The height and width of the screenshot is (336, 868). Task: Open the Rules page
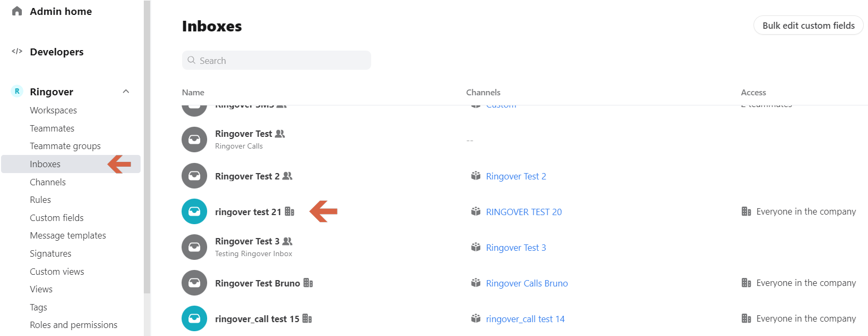pyautogui.click(x=40, y=200)
